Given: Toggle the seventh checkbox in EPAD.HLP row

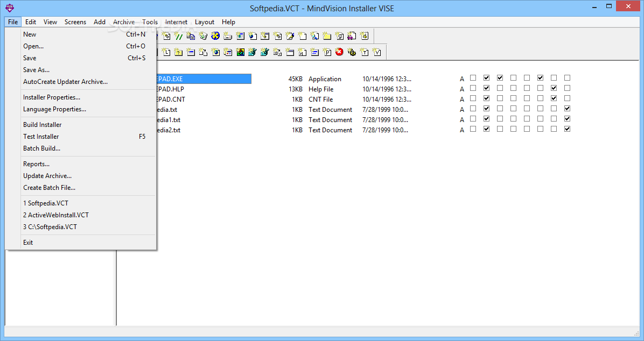Looking at the screenshot, I should coord(554,88).
